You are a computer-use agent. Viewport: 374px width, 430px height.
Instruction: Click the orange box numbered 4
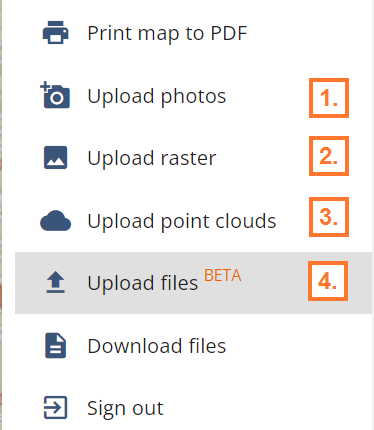pos(328,281)
